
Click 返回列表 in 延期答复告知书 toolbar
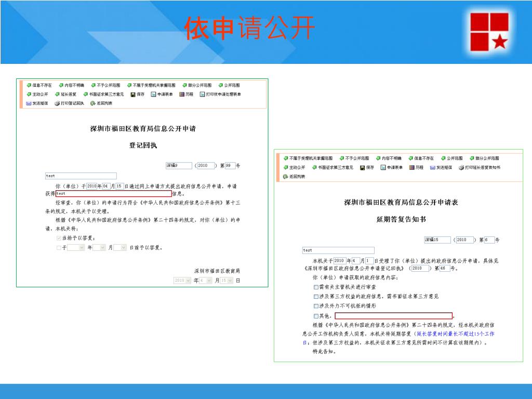[294, 177]
